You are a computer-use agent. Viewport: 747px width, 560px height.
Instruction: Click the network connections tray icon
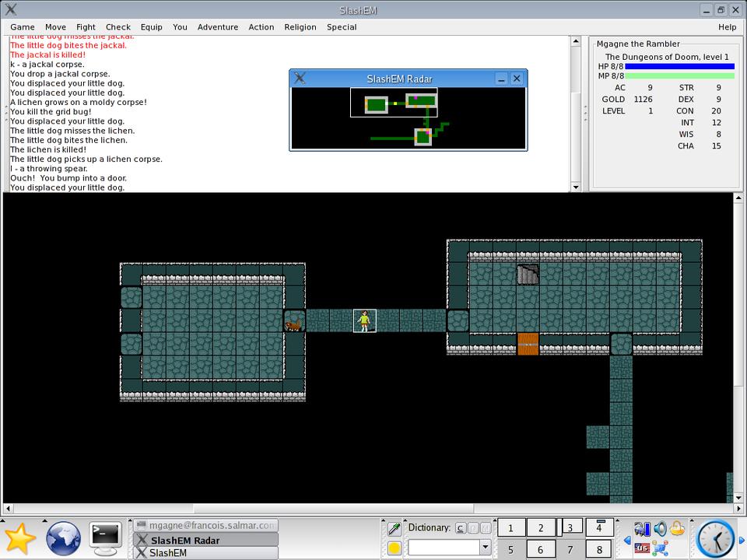tap(661, 548)
